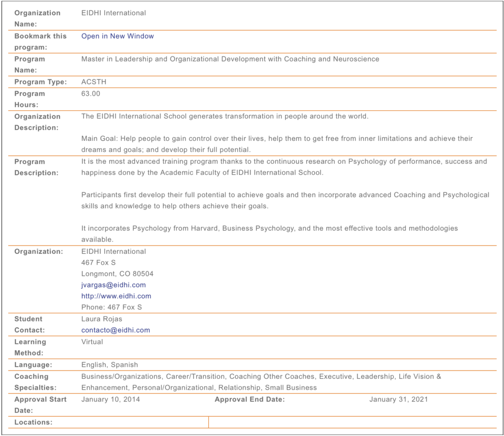Click the 'Approval End Date:' label

(x=250, y=400)
